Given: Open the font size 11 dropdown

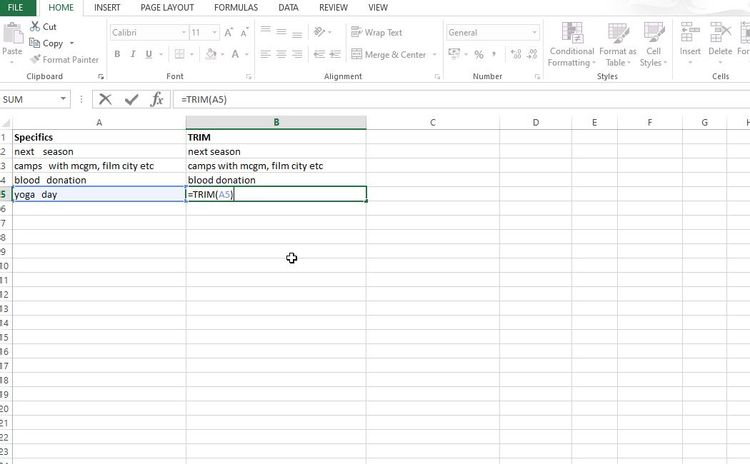Looking at the screenshot, I should pos(214,33).
